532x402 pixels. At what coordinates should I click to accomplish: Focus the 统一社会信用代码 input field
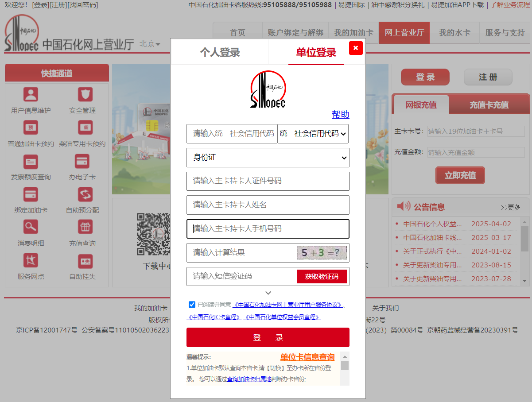[x=232, y=134]
